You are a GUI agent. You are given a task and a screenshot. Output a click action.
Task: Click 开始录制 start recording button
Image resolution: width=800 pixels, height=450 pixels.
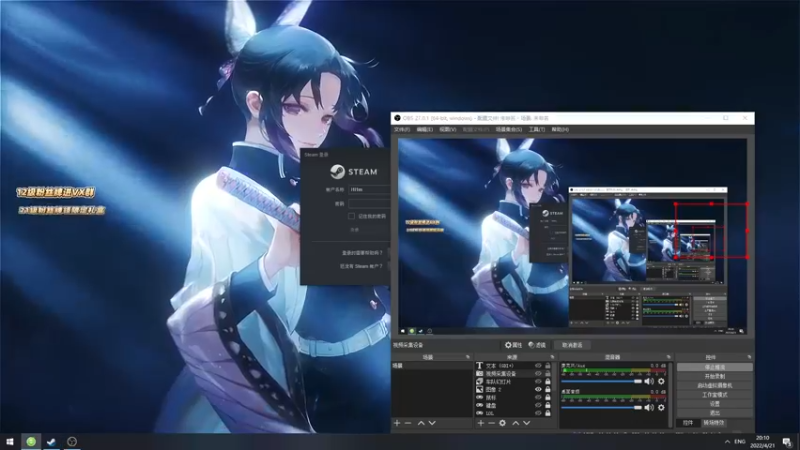coord(714,377)
